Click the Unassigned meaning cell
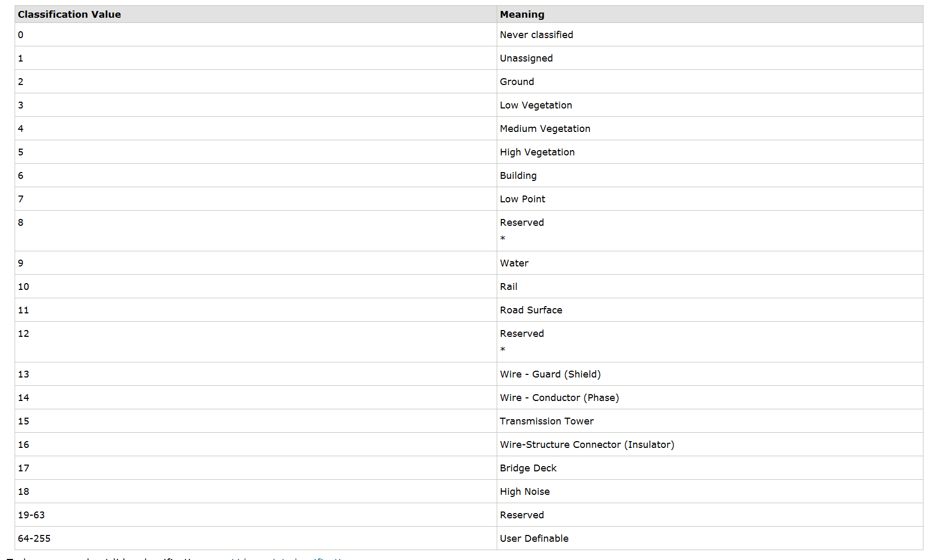Image resolution: width=936 pixels, height=560 pixels. 526,58
